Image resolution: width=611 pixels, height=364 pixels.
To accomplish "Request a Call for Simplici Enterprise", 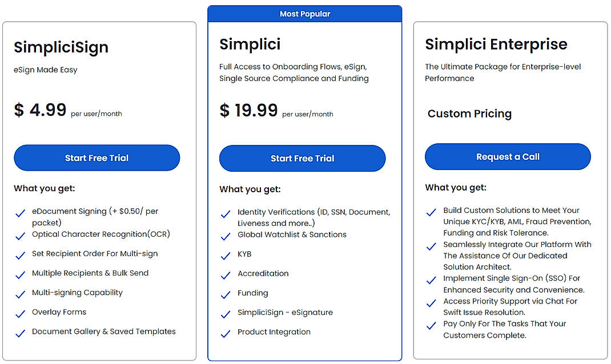I will tap(507, 156).
